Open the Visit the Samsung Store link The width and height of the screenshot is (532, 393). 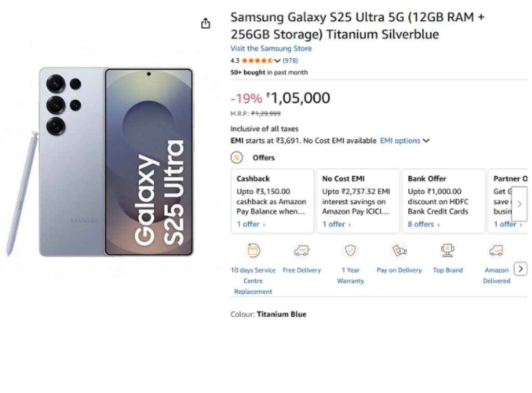(x=271, y=48)
